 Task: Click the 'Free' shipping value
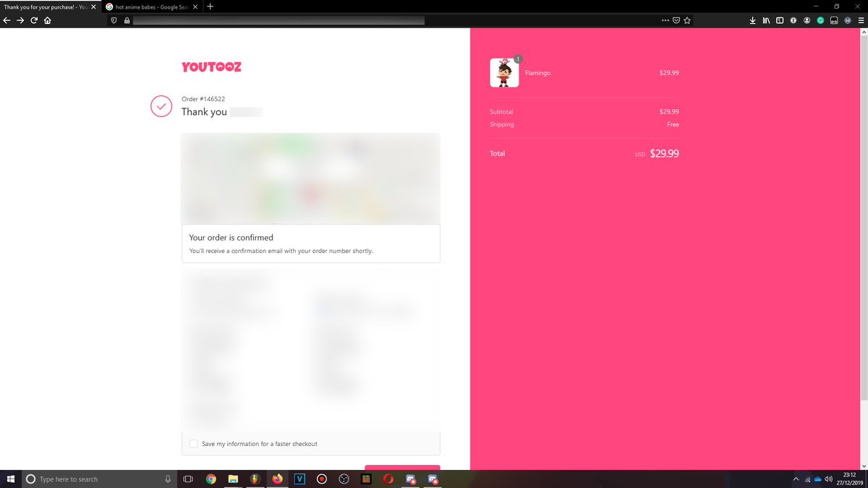coord(673,124)
